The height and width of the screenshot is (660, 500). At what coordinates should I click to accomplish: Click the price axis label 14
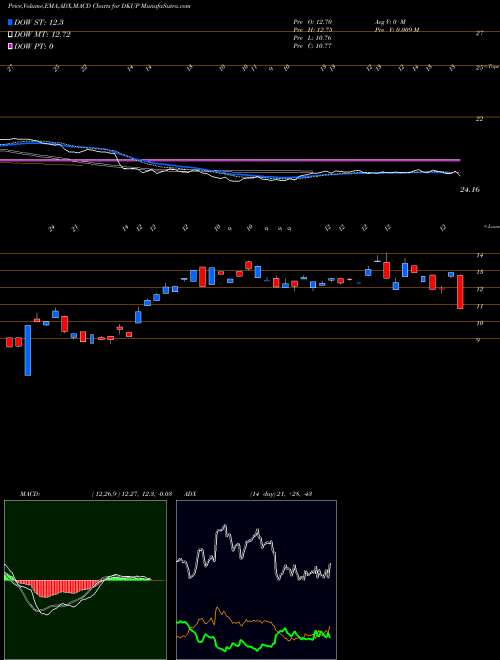point(479,255)
